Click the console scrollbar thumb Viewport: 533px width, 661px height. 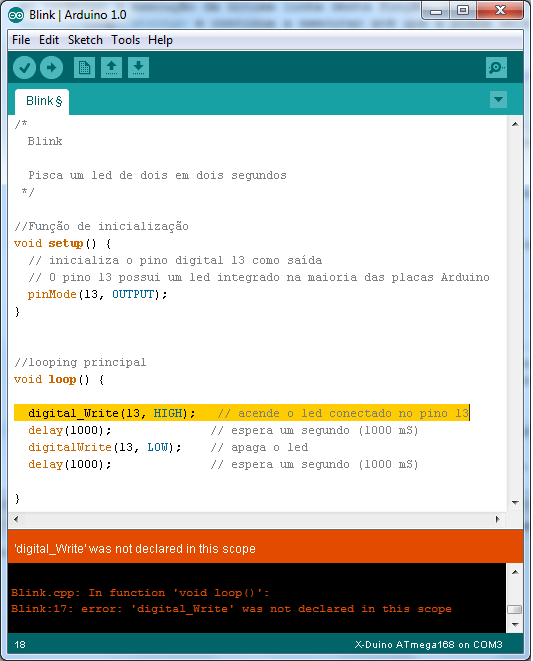[515, 610]
